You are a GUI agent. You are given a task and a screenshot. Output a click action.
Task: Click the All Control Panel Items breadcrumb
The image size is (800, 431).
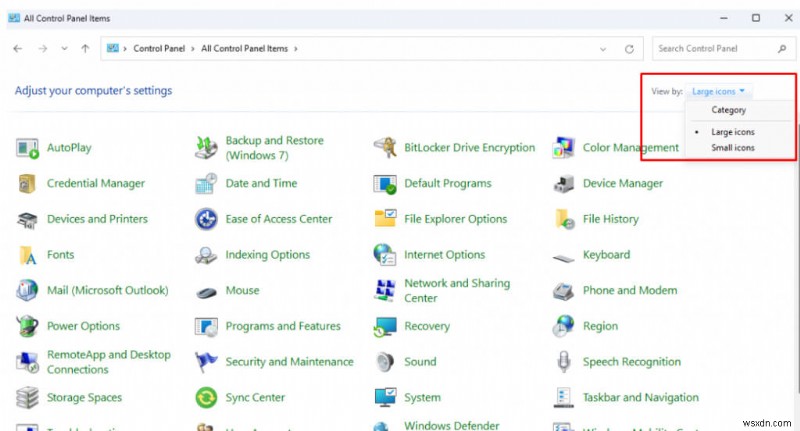click(244, 48)
